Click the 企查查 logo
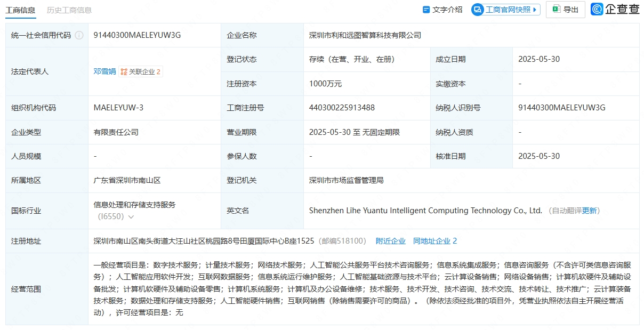Viewport: 644px width, 330px height. pyautogui.click(x=615, y=10)
